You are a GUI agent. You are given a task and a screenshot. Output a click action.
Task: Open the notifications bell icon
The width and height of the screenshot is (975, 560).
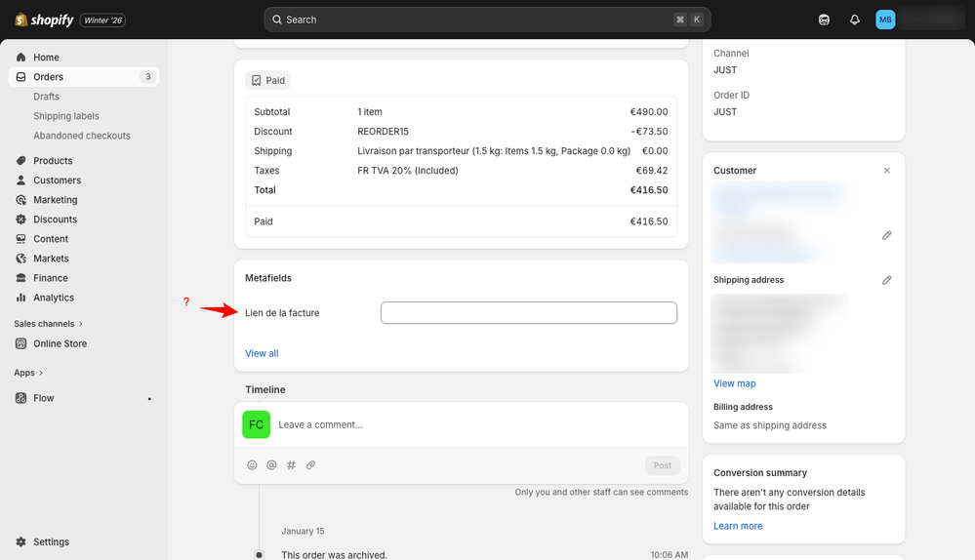coord(855,20)
